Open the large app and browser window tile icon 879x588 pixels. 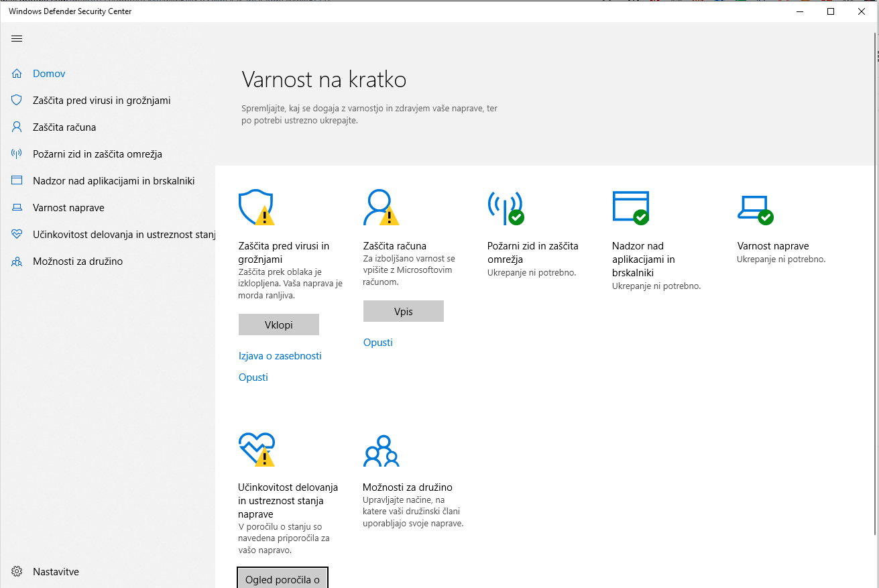tap(631, 207)
